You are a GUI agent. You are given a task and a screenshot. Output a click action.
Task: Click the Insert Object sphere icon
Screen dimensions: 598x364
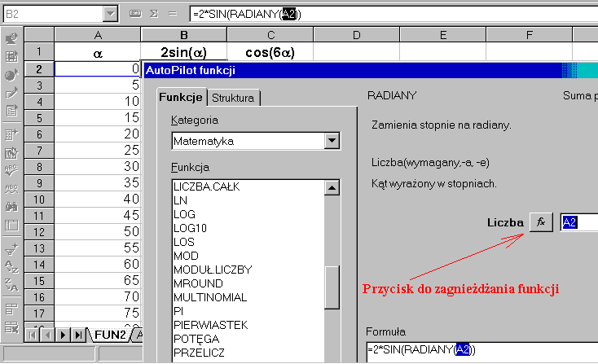(11, 75)
